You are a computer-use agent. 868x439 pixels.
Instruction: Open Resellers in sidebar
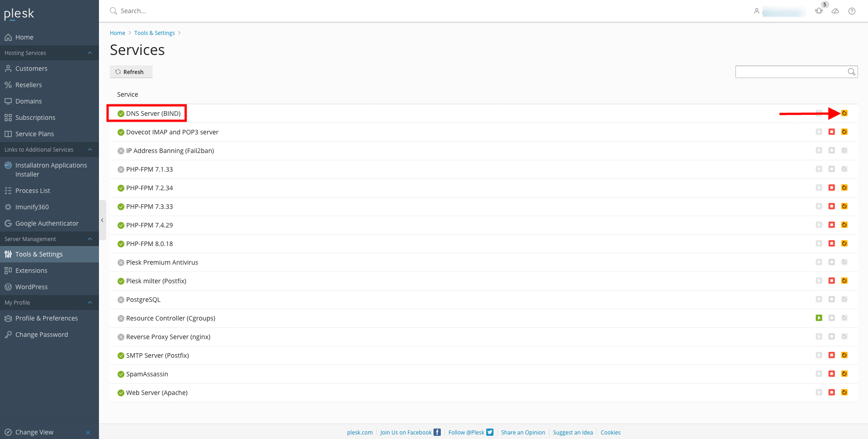coord(49,85)
